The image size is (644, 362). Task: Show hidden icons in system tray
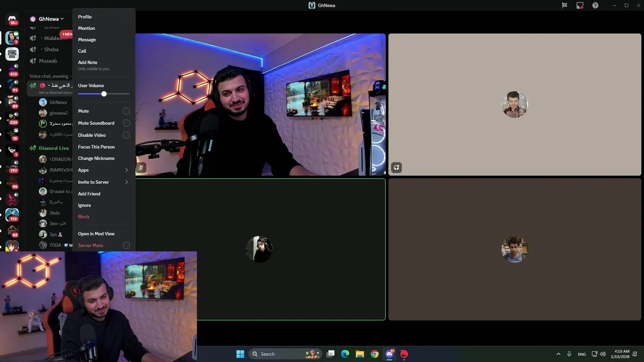[x=558, y=354]
